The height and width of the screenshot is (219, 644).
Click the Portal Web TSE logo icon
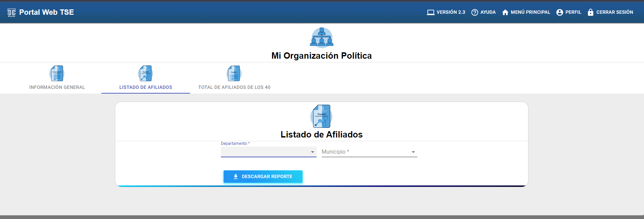(x=11, y=12)
